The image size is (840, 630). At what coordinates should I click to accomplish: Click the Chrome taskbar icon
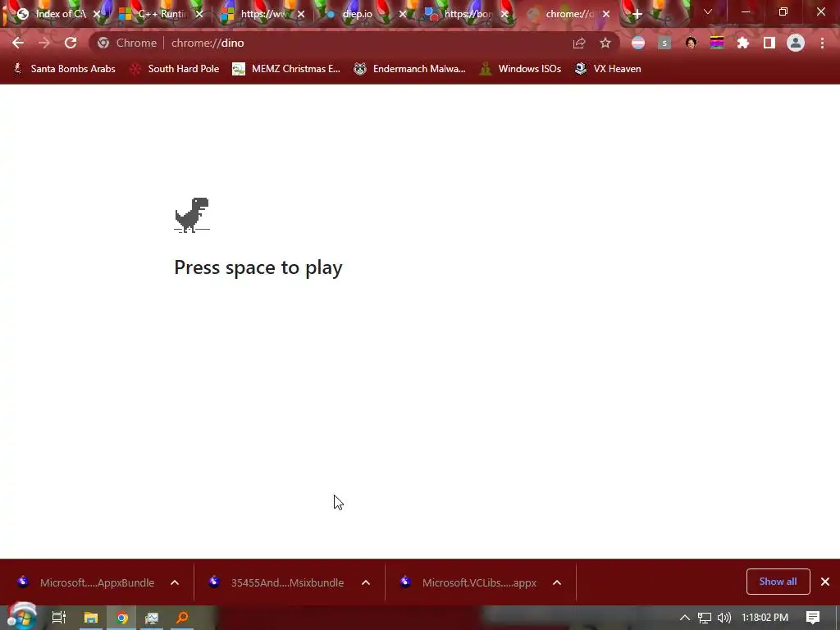122,618
